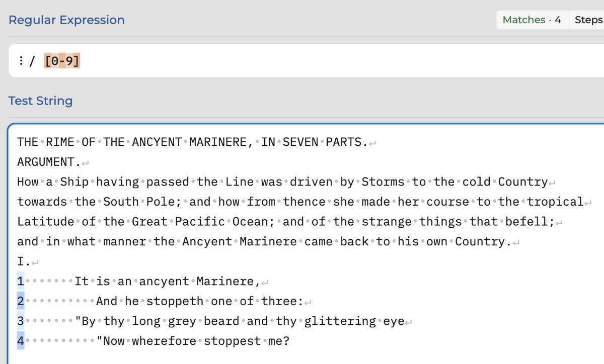
Task: Click the line-break marker after PARTS.
Action: (x=372, y=143)
